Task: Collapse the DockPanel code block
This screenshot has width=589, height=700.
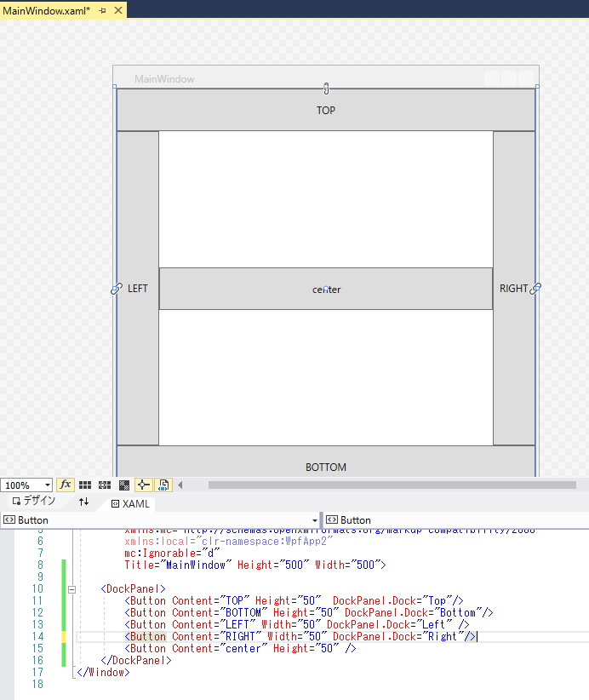Action: [71, 589]
